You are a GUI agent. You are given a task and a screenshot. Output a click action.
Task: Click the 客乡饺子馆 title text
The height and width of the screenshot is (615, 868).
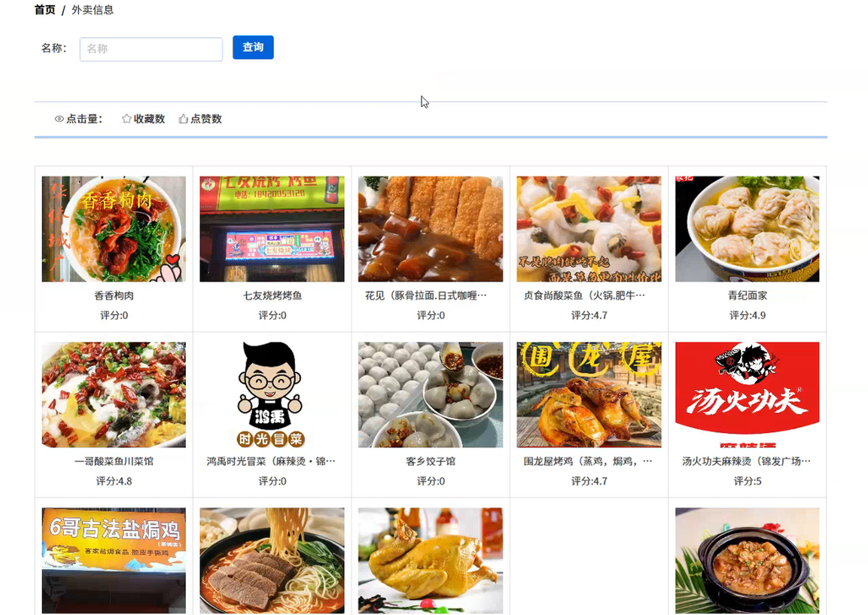[431, 461]
